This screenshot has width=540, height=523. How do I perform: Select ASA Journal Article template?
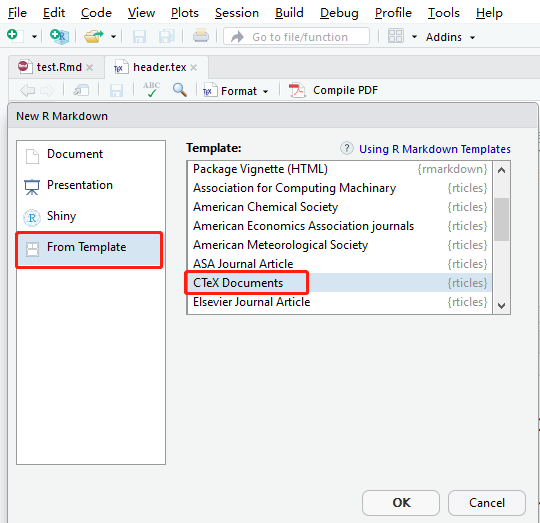(x=340, y=264)
